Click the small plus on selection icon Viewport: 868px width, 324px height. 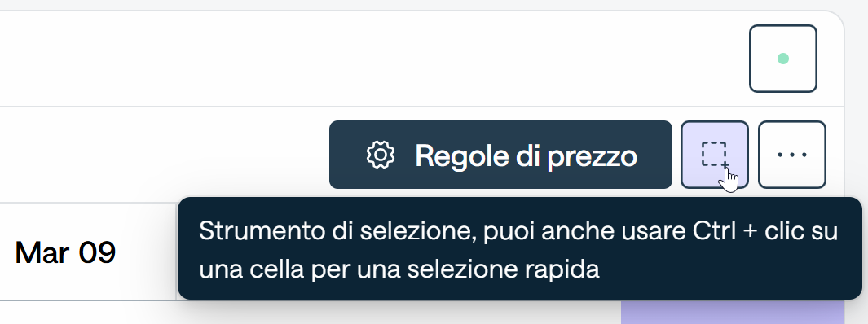(725, 164)
